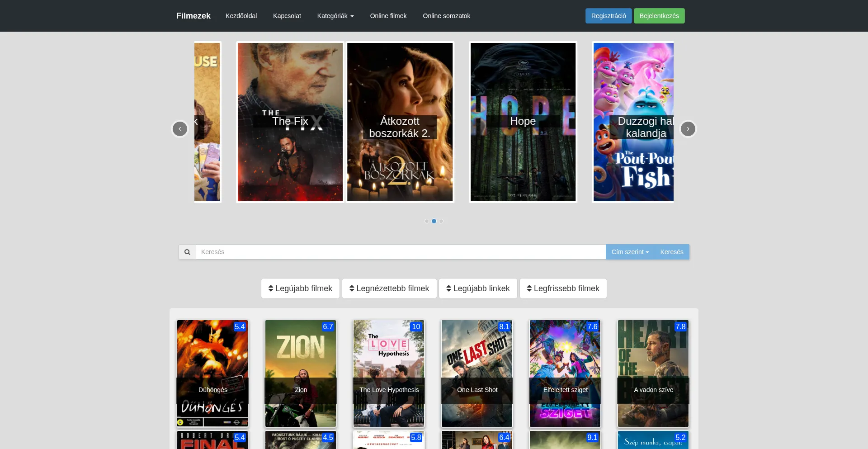This screenshot has width=868, height=449.
Task: Open Hope carousel poster
Action: 523,122
